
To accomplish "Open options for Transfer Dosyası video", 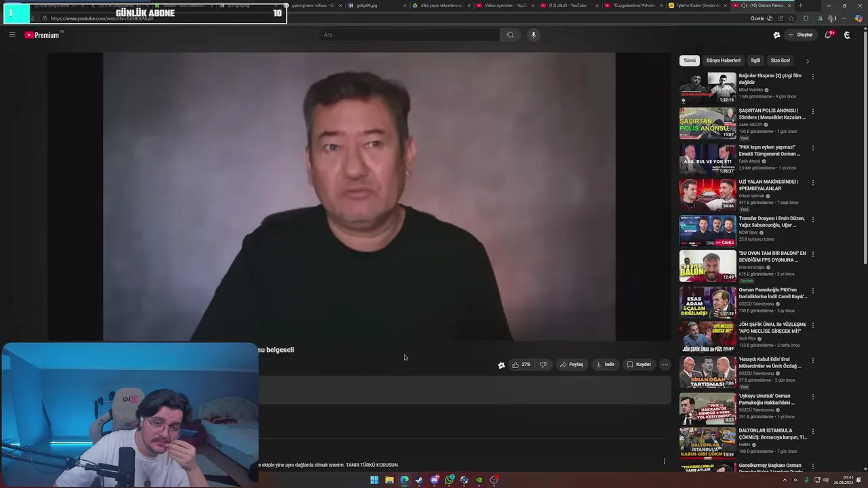I will [812, 220].
